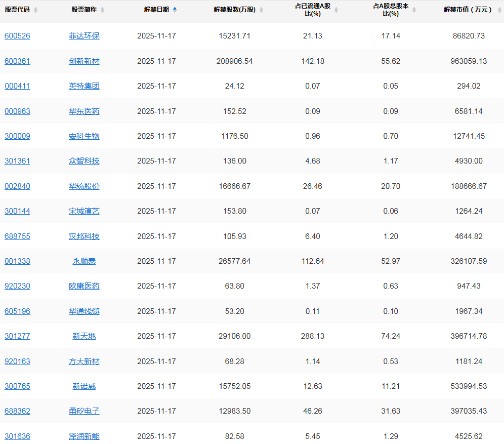Open 创新新材 stock name link

[x=84, y=61]
